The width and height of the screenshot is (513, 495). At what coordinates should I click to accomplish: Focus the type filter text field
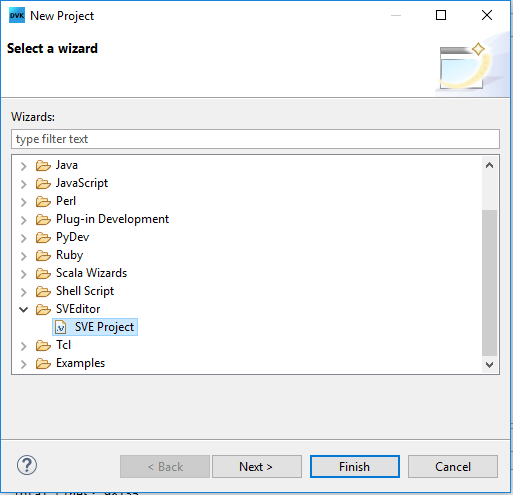(x=255, y=139)
